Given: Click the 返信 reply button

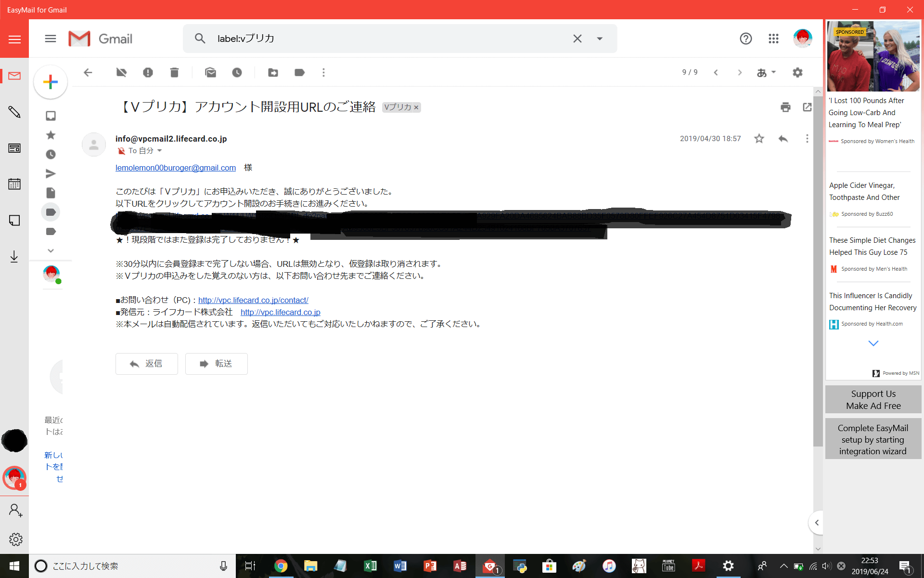Looking at the screenshot, I should (147, 364).
